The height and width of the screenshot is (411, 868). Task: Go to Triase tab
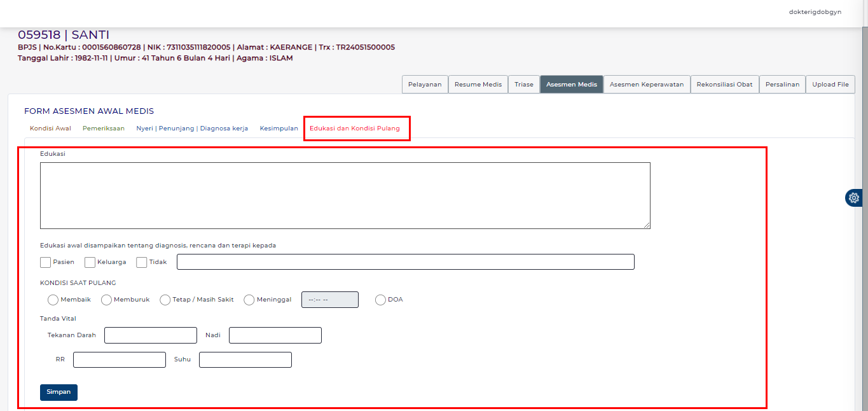click(524, 85)
